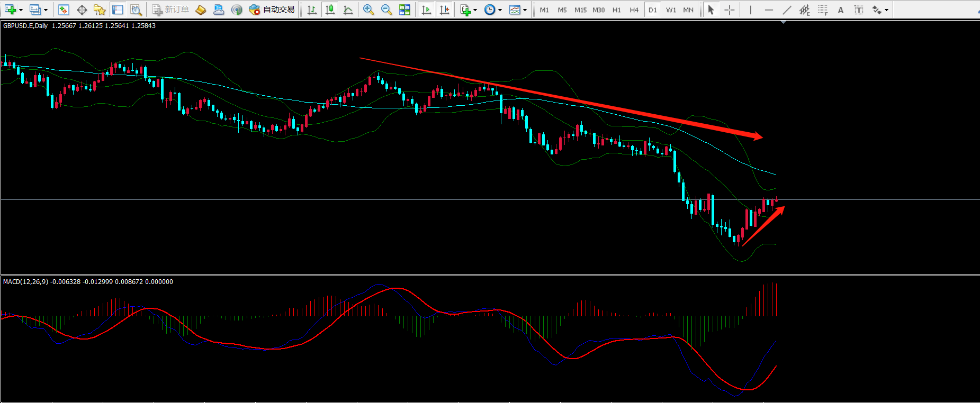Click the chart shift triangle marker
Screen dimensions: 980x403
[x=783, y=22]
